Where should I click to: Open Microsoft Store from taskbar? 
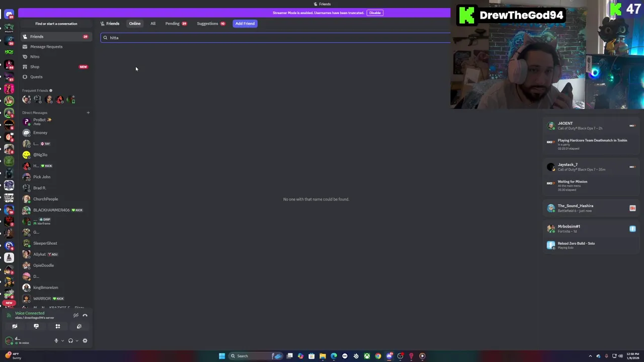coord(311,356)
